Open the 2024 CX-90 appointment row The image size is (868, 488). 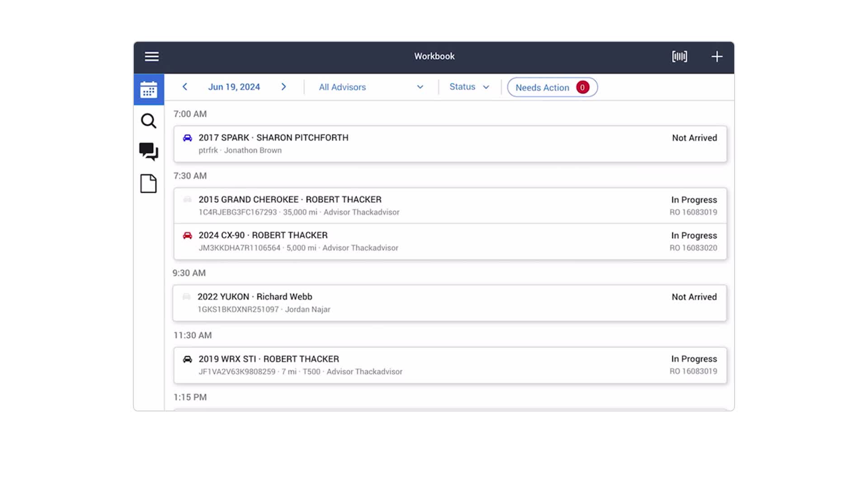(450, 241)
